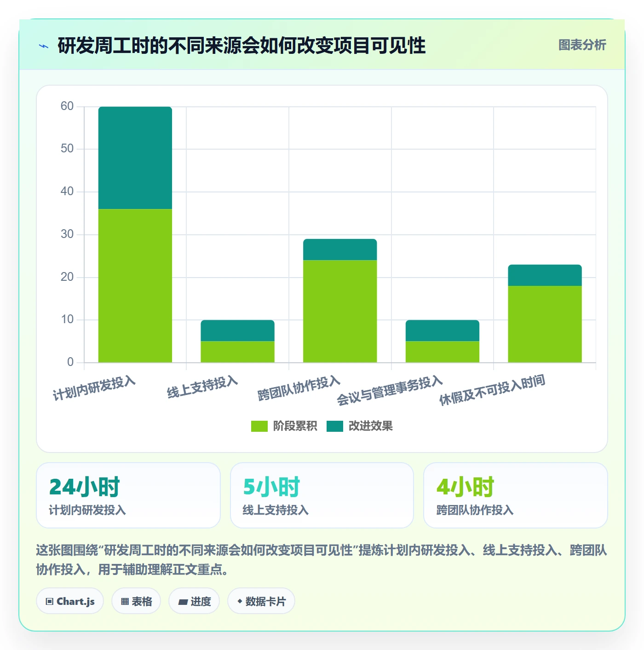
Task: Click the teal 改进效果 bar segment for 计划内研发投入
Action: 135,158
